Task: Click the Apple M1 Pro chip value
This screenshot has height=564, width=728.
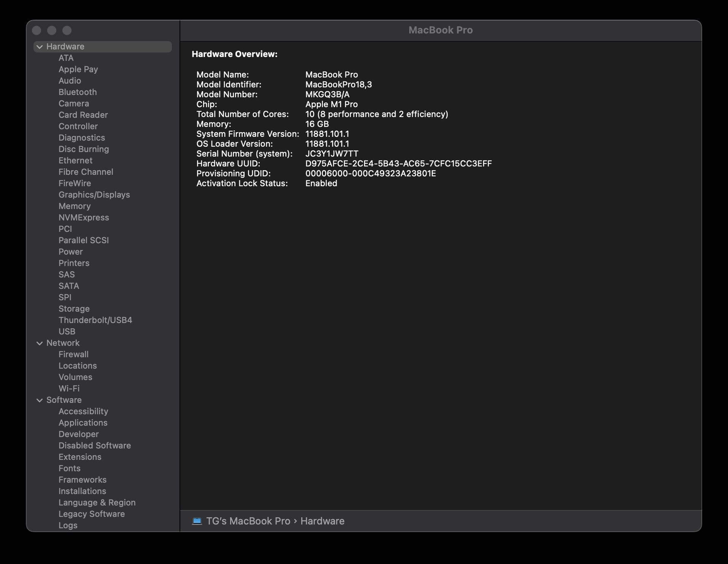Action: [332, 104]
